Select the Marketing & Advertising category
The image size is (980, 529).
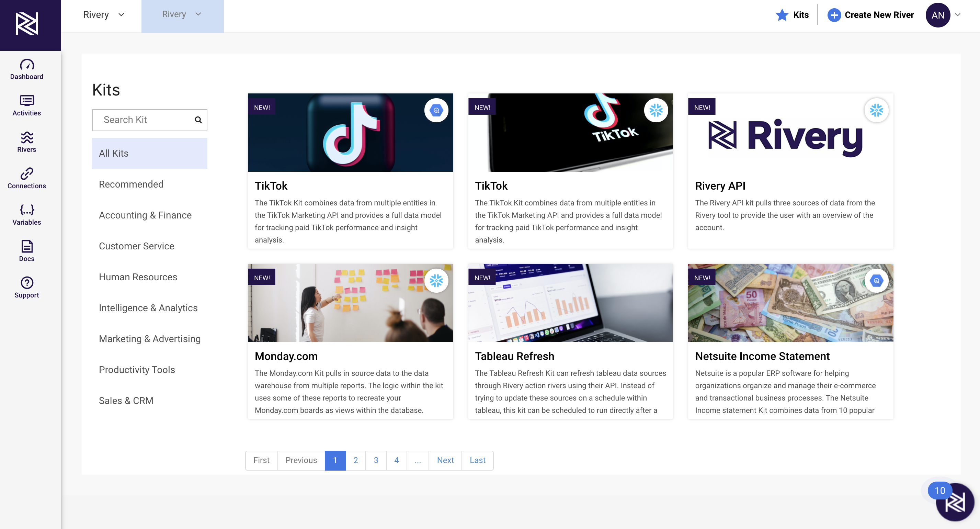tap(149, 339)
